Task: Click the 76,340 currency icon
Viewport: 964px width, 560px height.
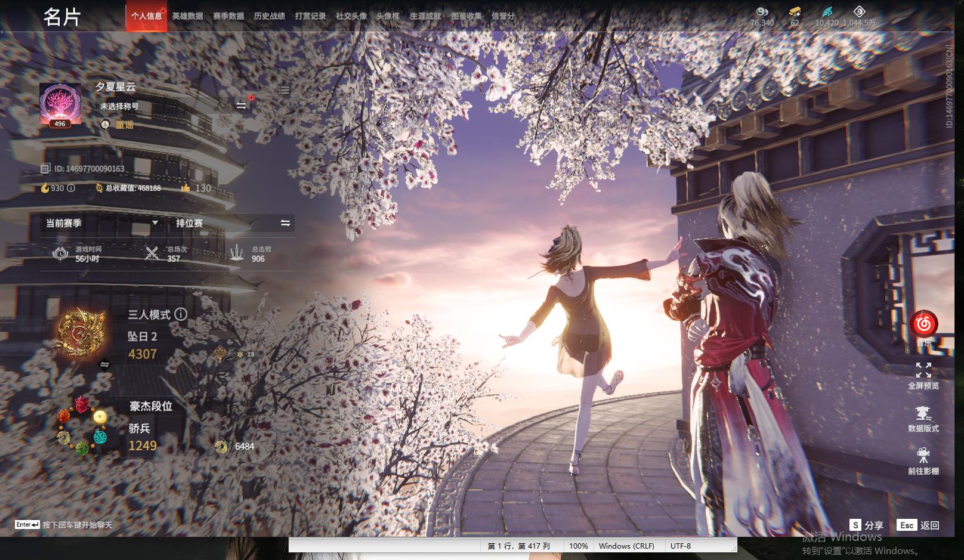Action: click(x=762, y=11)
